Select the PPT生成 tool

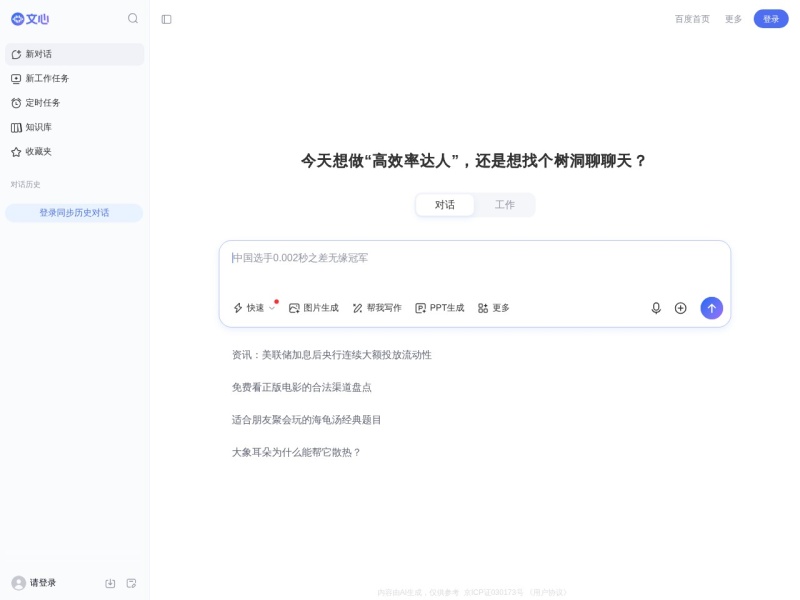tap(440, 308)
